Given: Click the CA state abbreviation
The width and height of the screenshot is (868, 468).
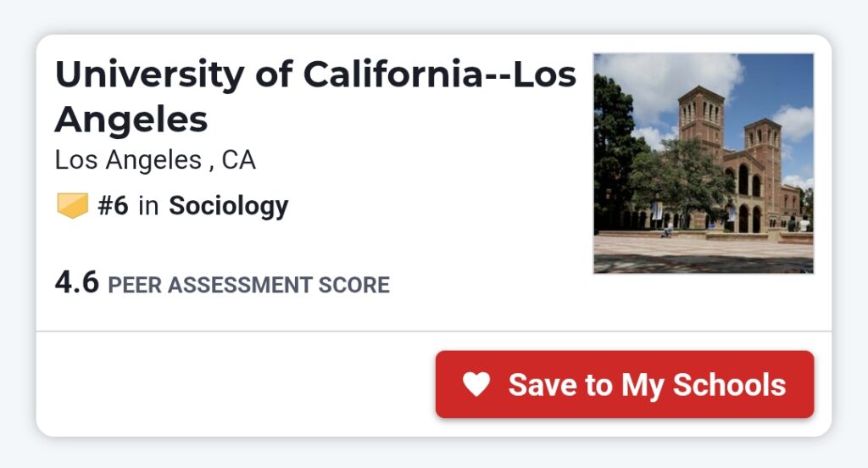Looking at the screenshot, I should tap(238, 159).
